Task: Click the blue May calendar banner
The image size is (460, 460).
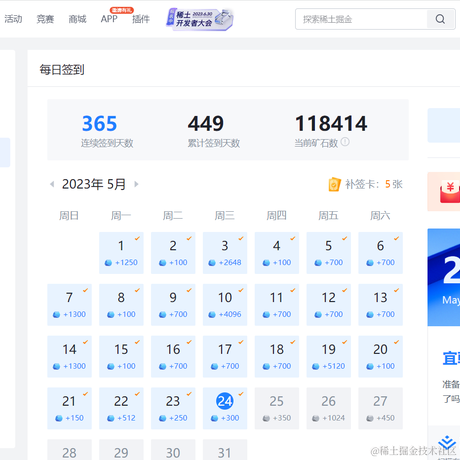Action: tap(444, 277)
